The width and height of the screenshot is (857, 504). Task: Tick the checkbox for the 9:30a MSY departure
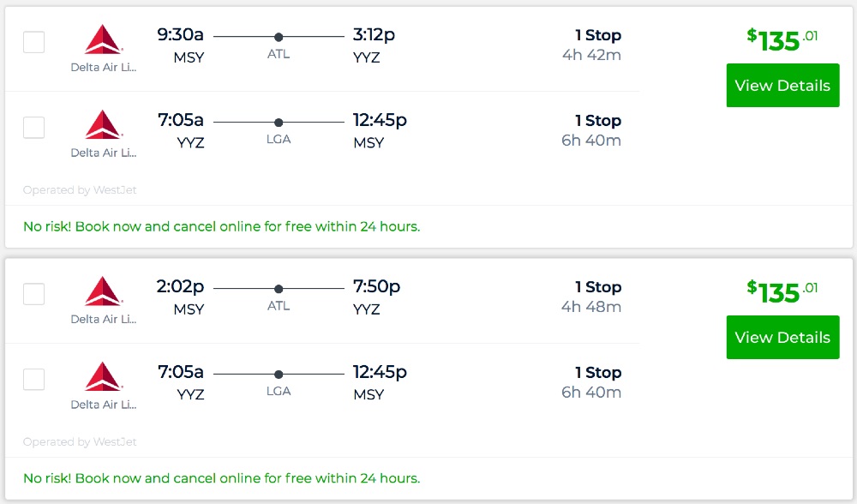click(x=33, y=42)
